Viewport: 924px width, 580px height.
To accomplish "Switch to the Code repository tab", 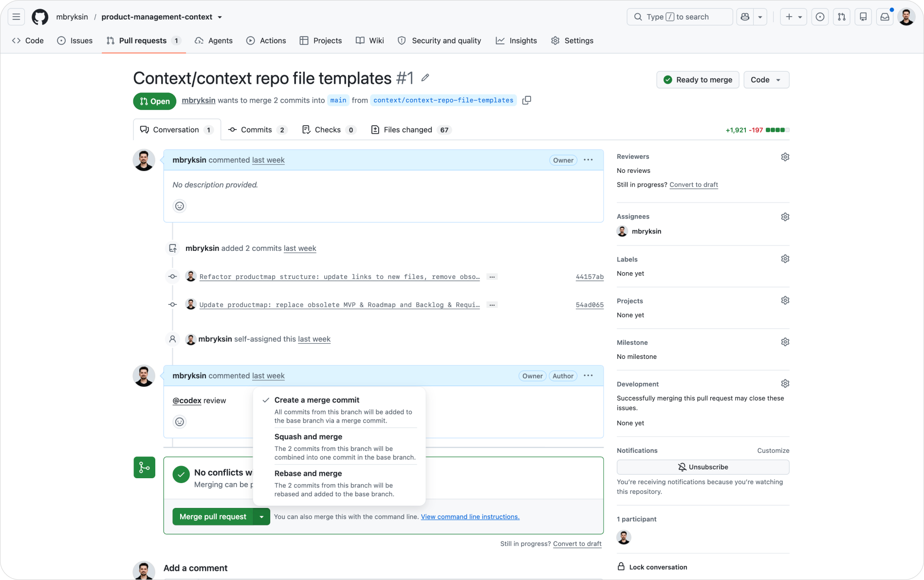I will pos(28,40).
